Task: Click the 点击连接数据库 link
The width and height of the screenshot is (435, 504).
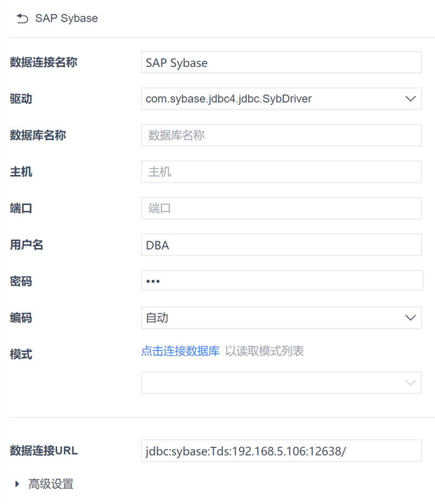Action: click(181, 351)
